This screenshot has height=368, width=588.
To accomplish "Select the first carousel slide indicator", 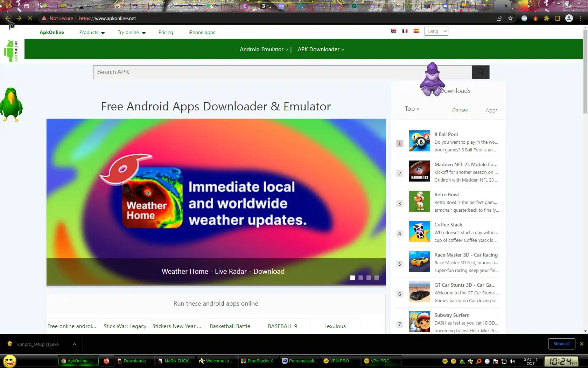I will tap(352, 278).
